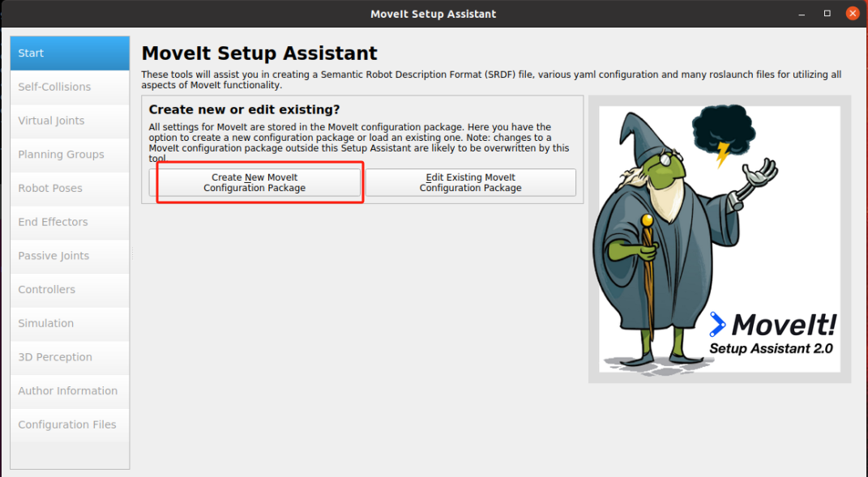Maximize the MoveIt Setup Assistant window
The image size is (868, 477).
(x=827, y=14)
